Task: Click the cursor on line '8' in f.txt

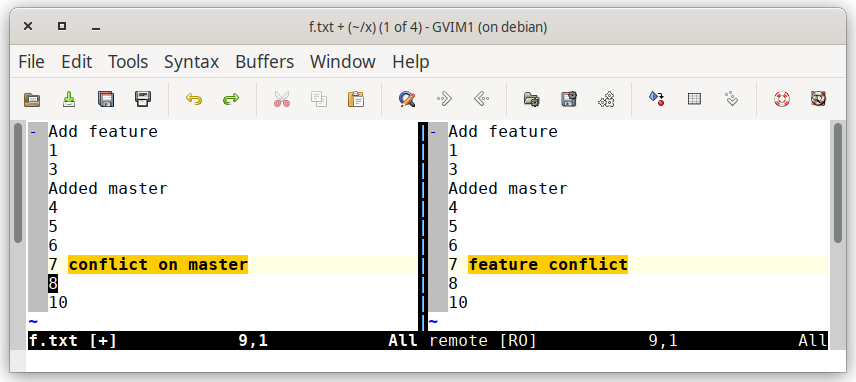Action: [x=53, y=284]
